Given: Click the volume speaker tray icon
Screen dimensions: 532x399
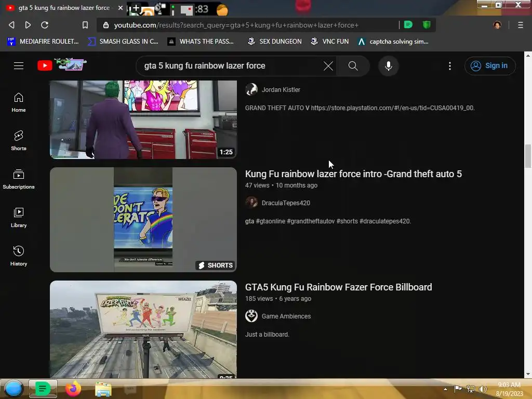Looking at the screenshot, I should (483, 389).
